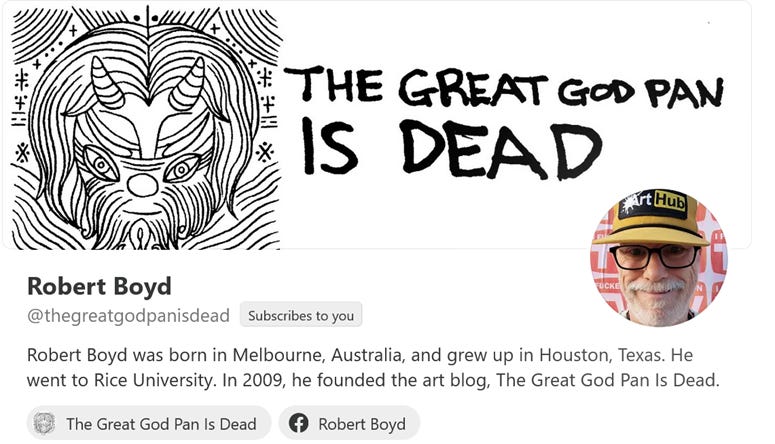Click the round nose of the Pan drawing
Screen dimensions: 775x444
[142, 185]
